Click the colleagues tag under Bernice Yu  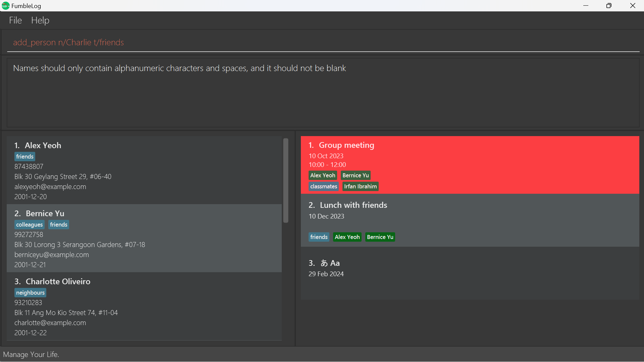pos(30,225)
